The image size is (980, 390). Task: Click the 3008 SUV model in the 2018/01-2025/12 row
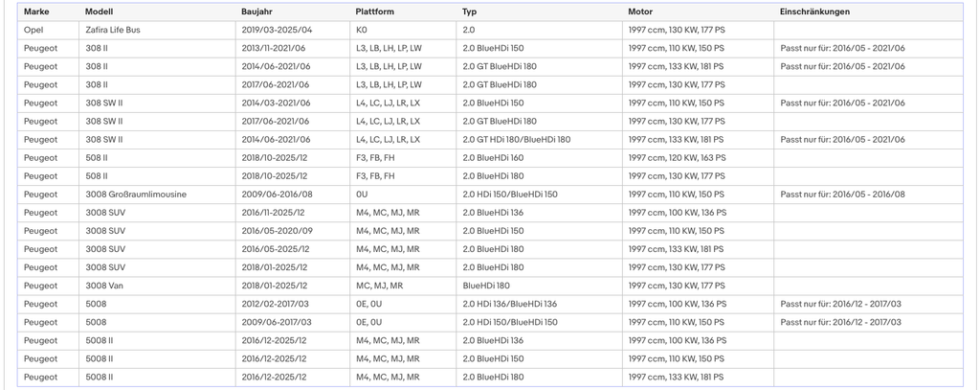[157, 267]
